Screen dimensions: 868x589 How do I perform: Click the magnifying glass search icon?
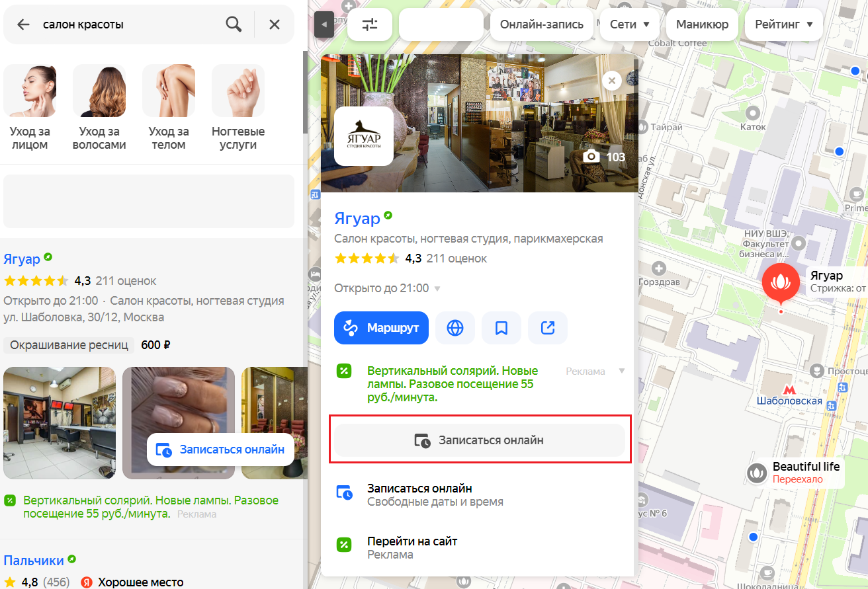pos(234,24)
